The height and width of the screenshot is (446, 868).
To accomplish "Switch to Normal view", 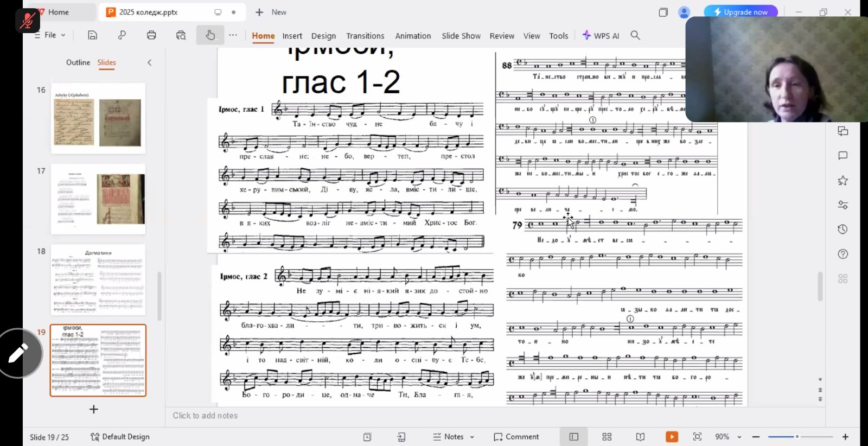I will click(574, 437).
